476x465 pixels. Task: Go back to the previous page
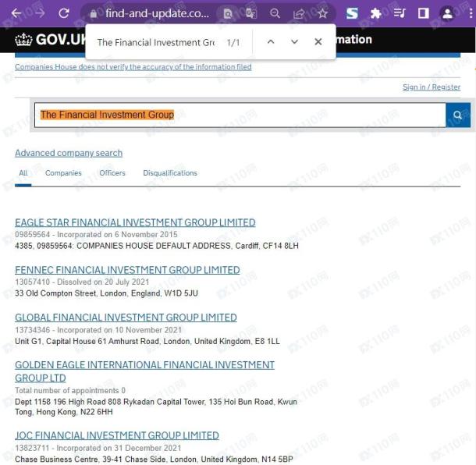(16, 13)
